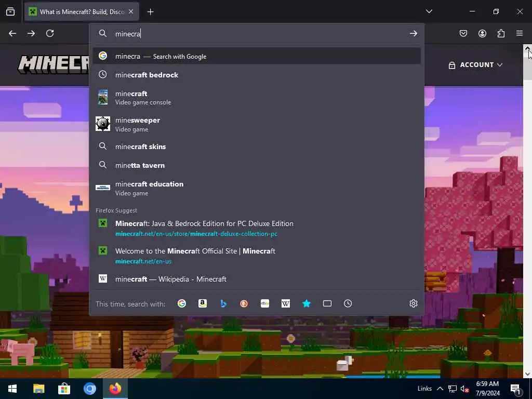
Task: Click the go arrow in address bar
Action: 413,34
